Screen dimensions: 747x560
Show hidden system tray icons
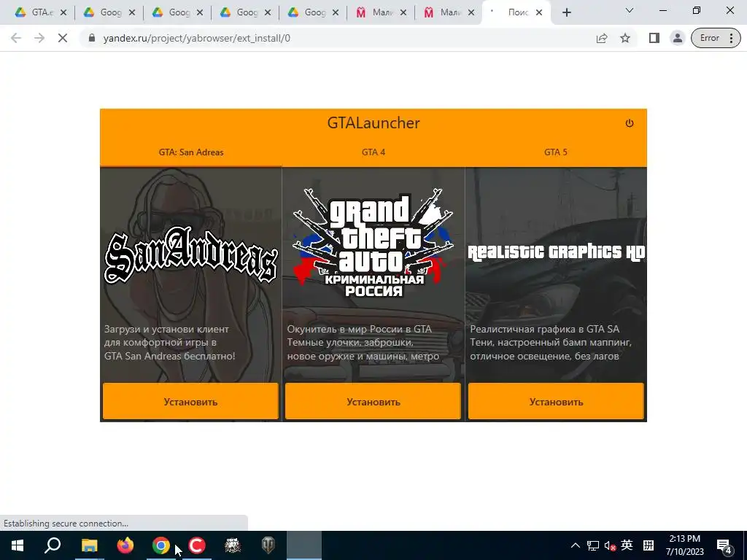click(x=576, y=545)
